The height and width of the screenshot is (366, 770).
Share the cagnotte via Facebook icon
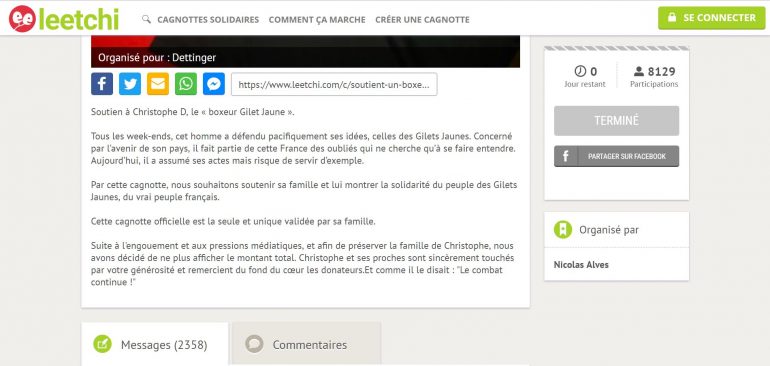coord(102,84)
